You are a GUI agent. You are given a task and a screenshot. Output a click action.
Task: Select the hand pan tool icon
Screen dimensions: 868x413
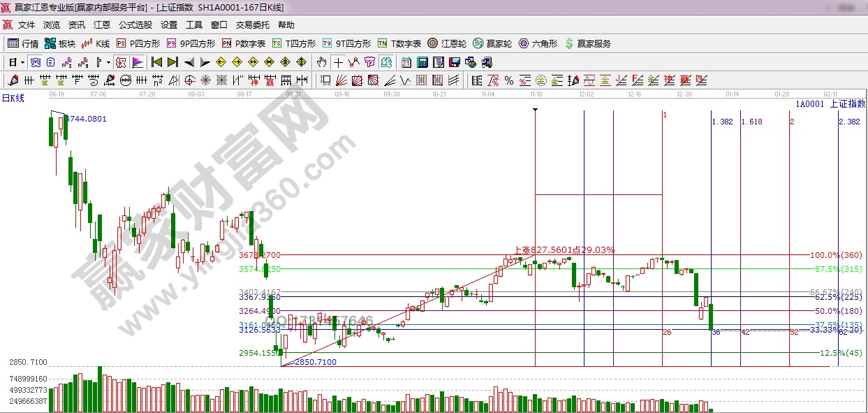(x=322, y=61)
